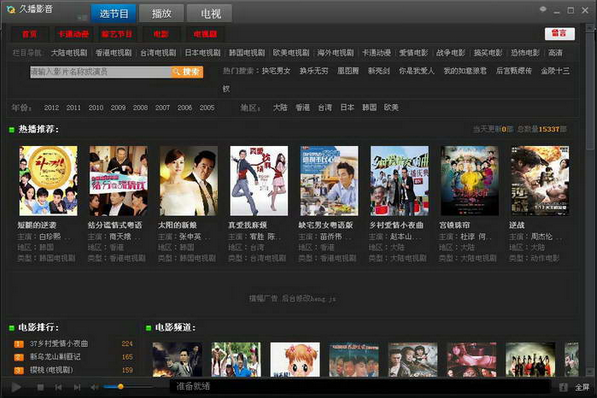Click the 留言 message button

[559, 34]
